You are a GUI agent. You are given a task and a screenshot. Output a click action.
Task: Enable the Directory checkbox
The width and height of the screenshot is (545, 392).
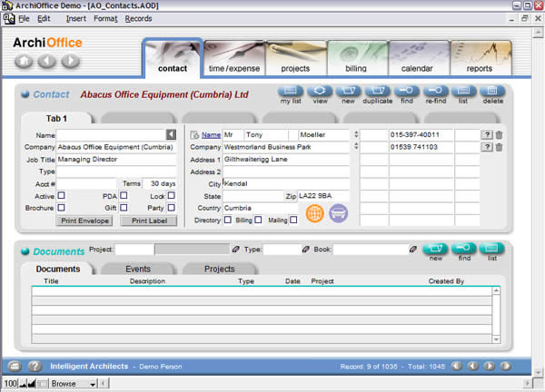coord(228,220)
